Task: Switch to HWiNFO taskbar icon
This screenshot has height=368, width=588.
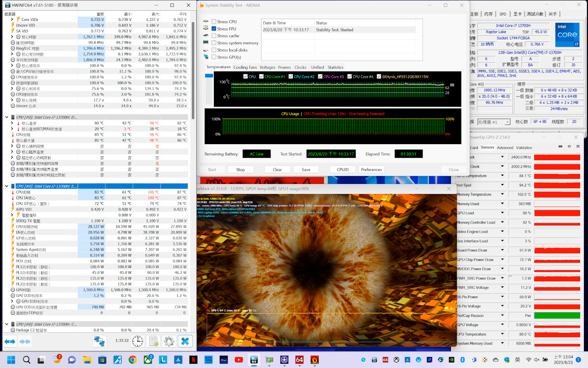Action: [254, 360]
